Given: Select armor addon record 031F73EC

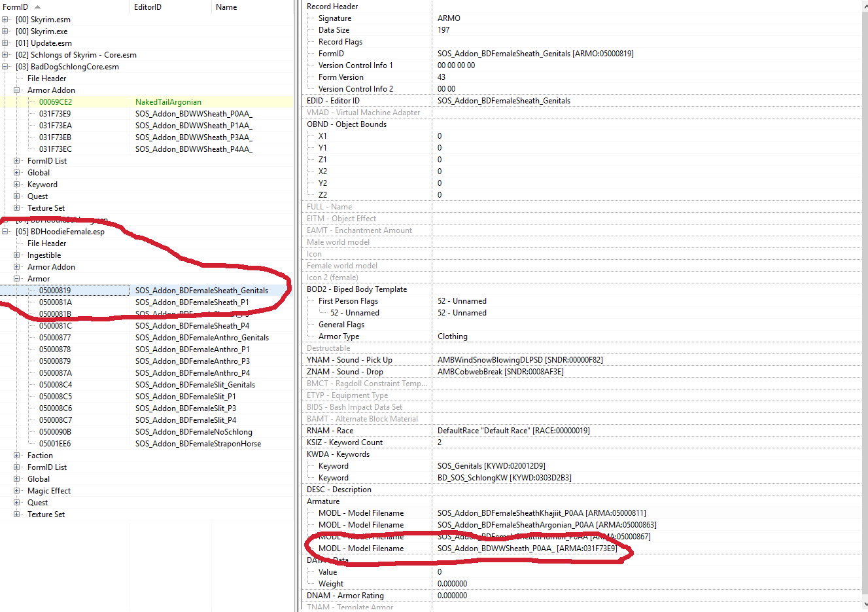Looking at the screenshot, I should [147, 149].
